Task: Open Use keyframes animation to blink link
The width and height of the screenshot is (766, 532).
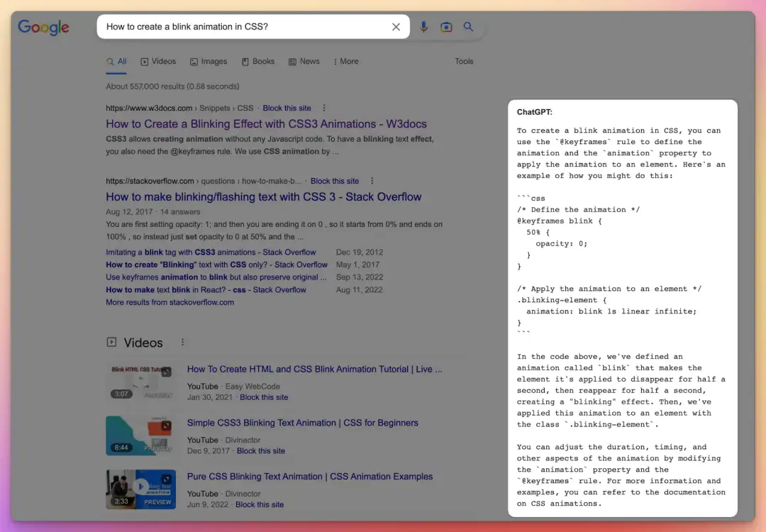Action: (216, 277)
